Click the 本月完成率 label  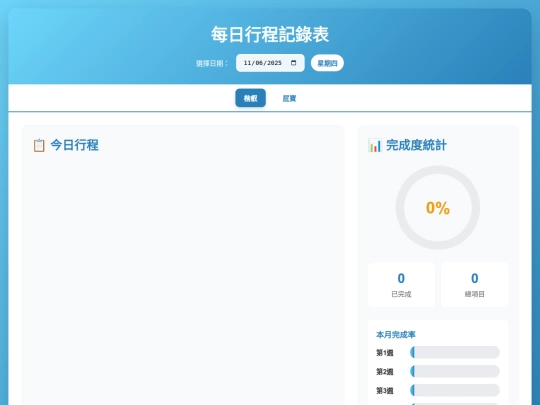pos(396,334)
